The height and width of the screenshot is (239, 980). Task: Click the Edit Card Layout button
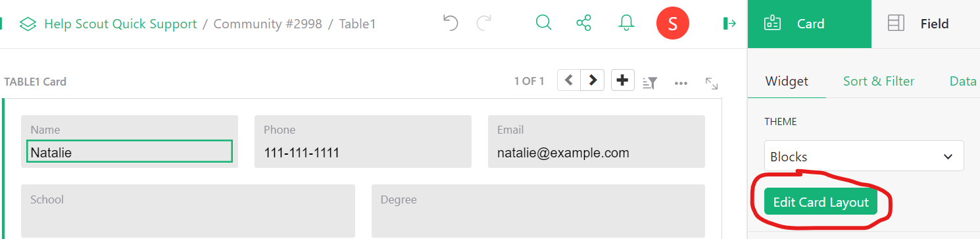tap(821, 202)
